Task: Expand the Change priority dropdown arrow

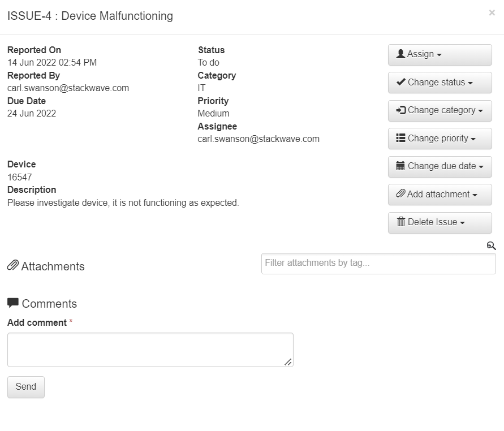Action: coord(473,139)
